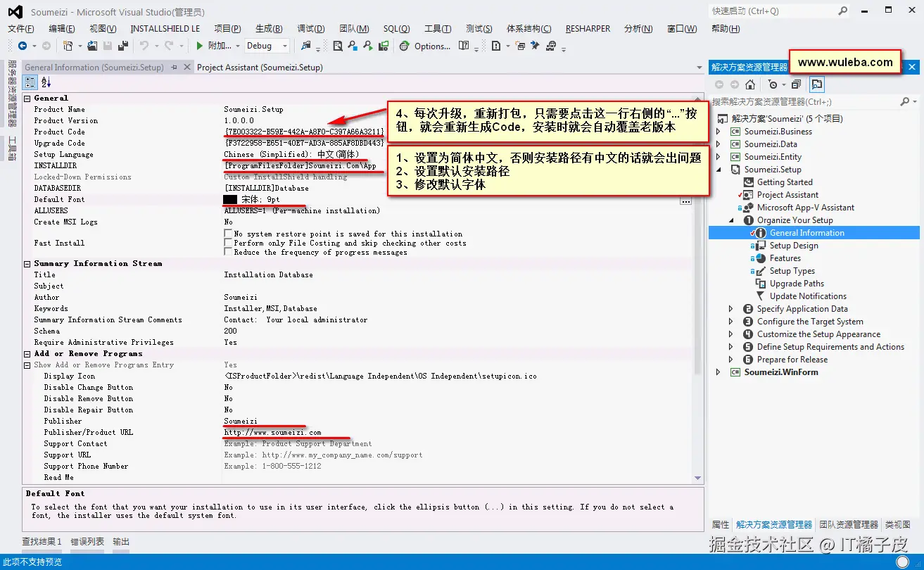The width and height of the screenshot is (924, 570).
Task: Click the Save icon in the main toolbar
Action: point(106,45)
